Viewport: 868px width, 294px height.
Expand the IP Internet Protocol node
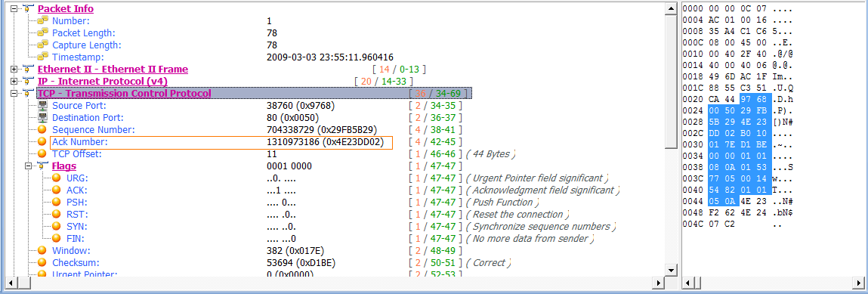14,82
